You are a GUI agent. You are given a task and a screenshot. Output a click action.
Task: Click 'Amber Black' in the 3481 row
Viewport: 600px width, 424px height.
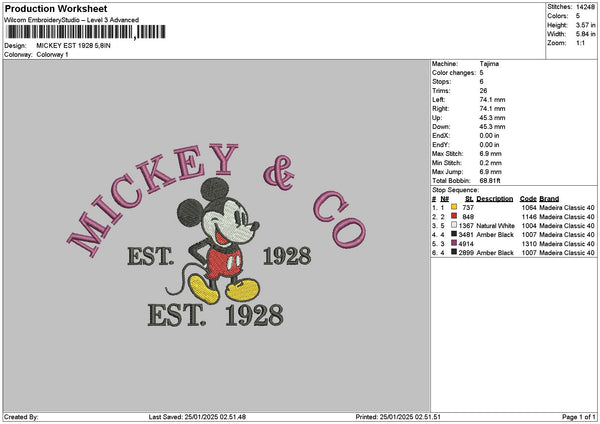(495, 235)
